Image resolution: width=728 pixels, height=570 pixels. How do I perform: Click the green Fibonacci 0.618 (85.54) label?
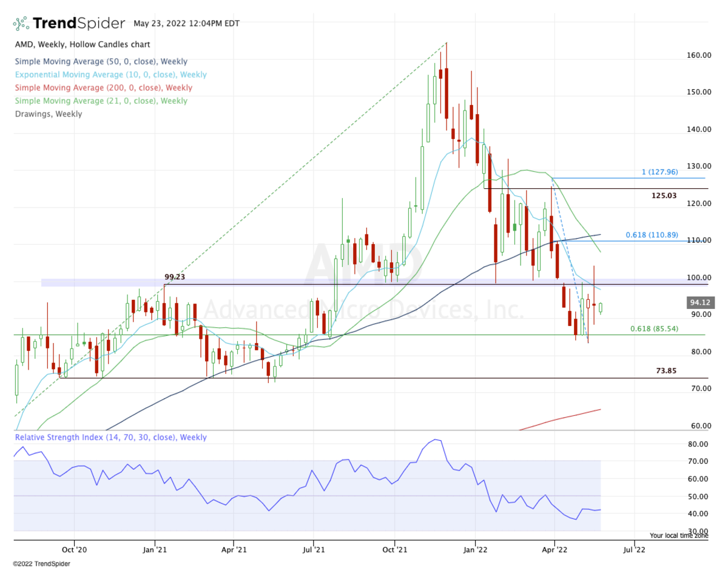[654, 328]
